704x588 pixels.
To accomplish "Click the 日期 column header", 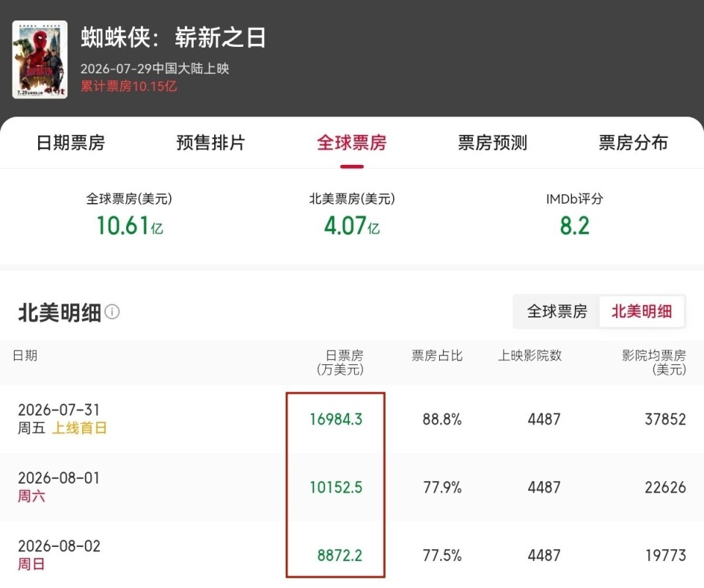I will click(25, 356).
